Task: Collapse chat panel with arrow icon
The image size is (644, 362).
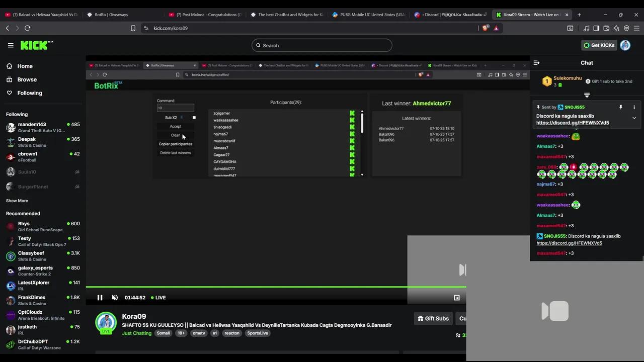Action: (x=536, y=63)
